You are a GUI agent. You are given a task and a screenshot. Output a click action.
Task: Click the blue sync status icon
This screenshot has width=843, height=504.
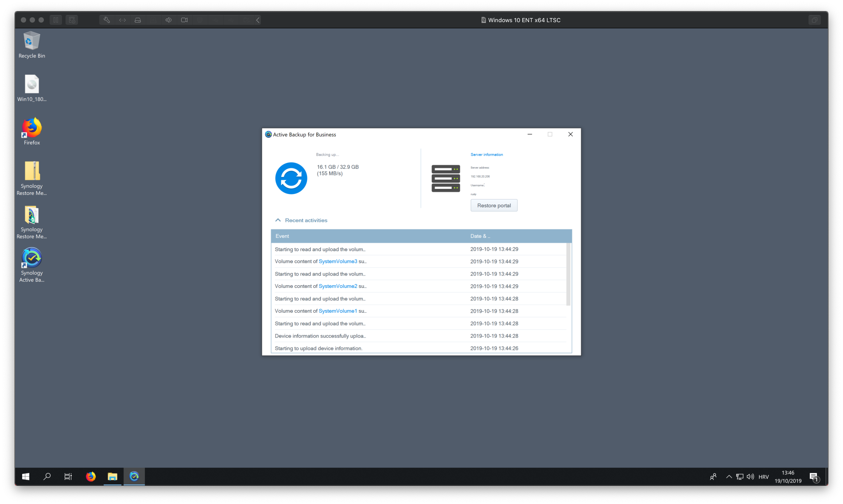pos(291,178)
